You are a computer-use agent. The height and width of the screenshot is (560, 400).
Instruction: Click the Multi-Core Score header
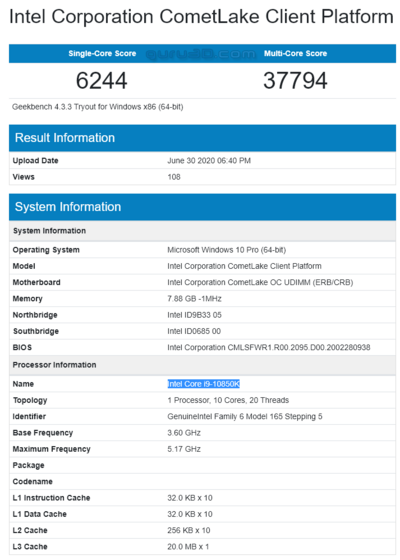pyautogui.click(x=295, y=54)
